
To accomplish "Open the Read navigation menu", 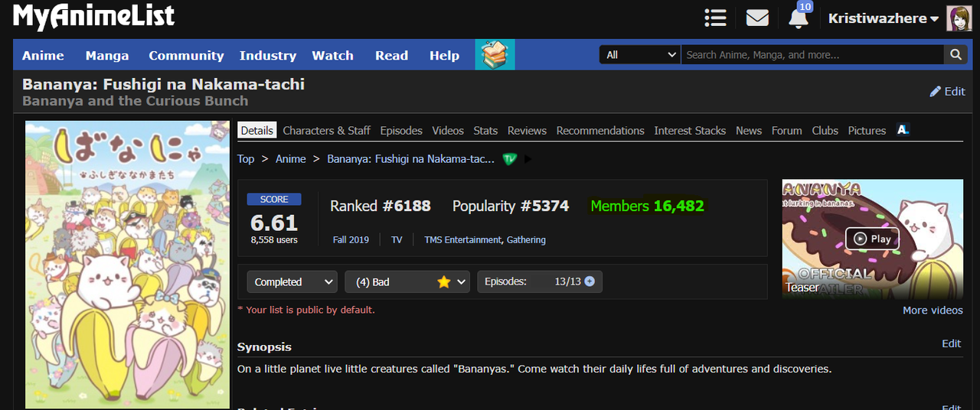I will pos(391,55).
